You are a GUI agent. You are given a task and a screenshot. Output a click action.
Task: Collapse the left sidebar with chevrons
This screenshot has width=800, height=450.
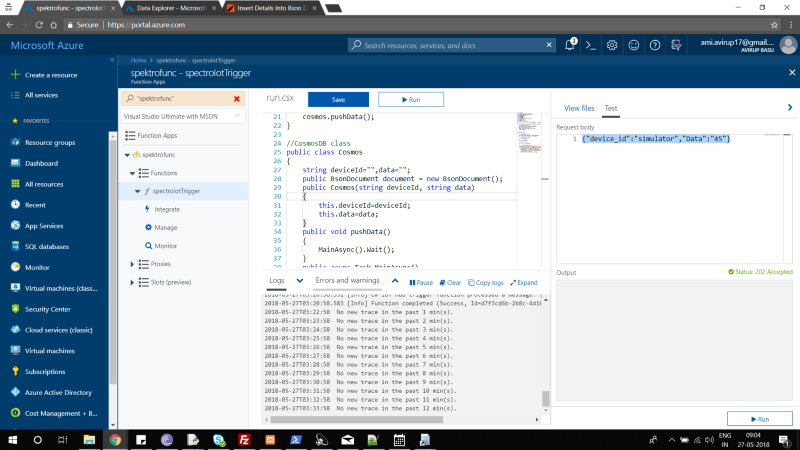(x=112, y=60)
